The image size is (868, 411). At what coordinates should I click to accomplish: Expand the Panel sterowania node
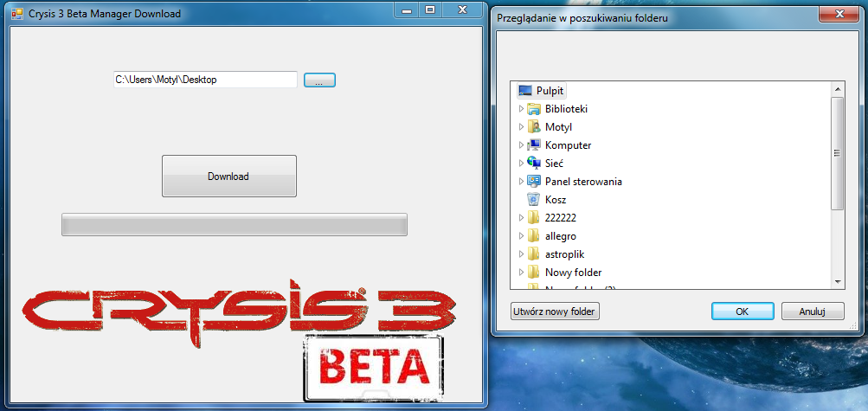pyautogui.click(x=521, y=182)
